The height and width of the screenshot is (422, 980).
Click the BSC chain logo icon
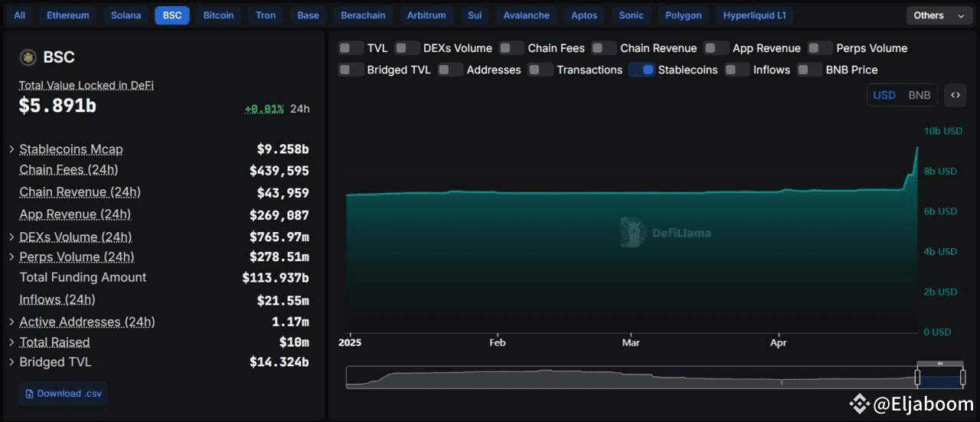pyautogui.click(x=28, y=57)
